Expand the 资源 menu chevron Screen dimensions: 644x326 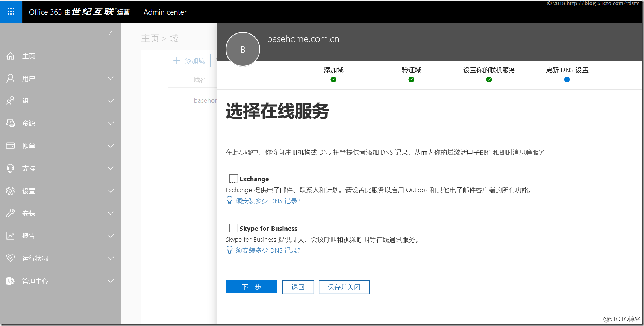click(111, 123)
